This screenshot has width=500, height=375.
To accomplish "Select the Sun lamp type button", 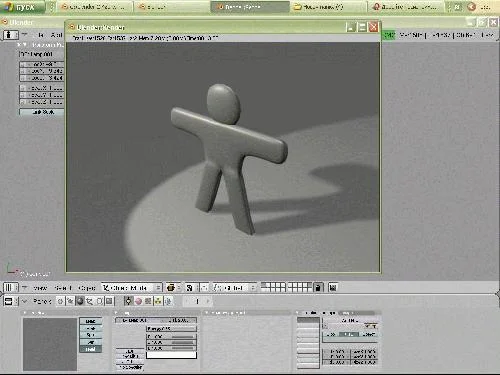I will (x=91, y=342).
